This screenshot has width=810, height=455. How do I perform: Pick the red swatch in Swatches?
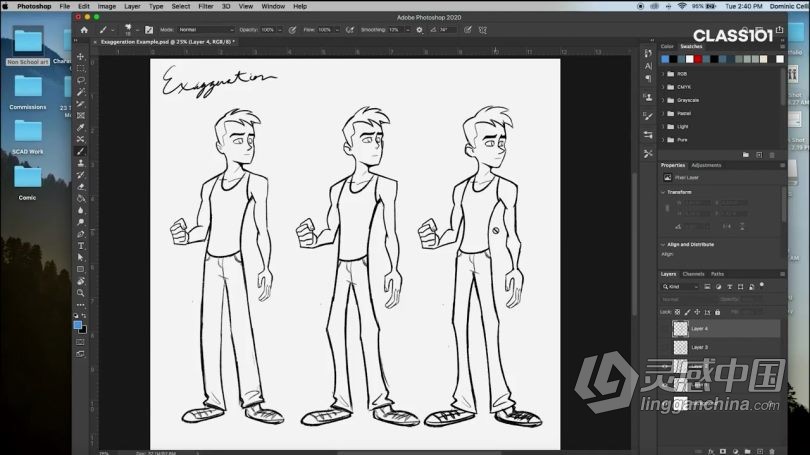pos(698,59)
